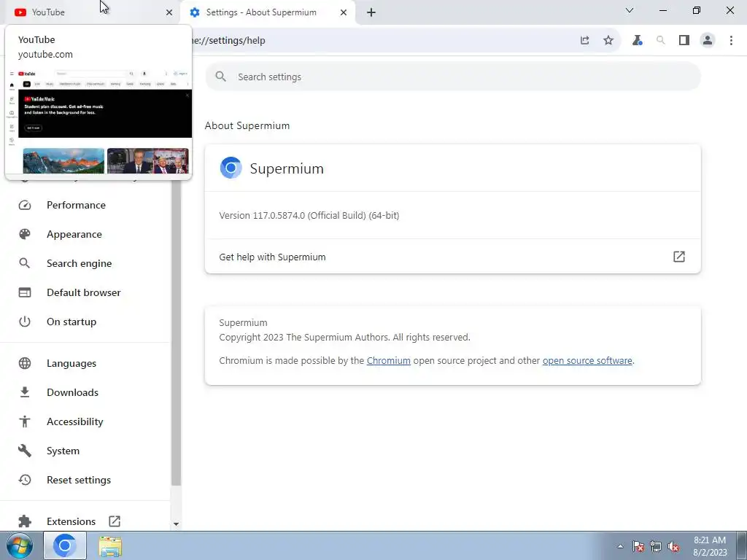
Task: Click the zoom magnifier icon in toolbar
Action: click(660, 41)
